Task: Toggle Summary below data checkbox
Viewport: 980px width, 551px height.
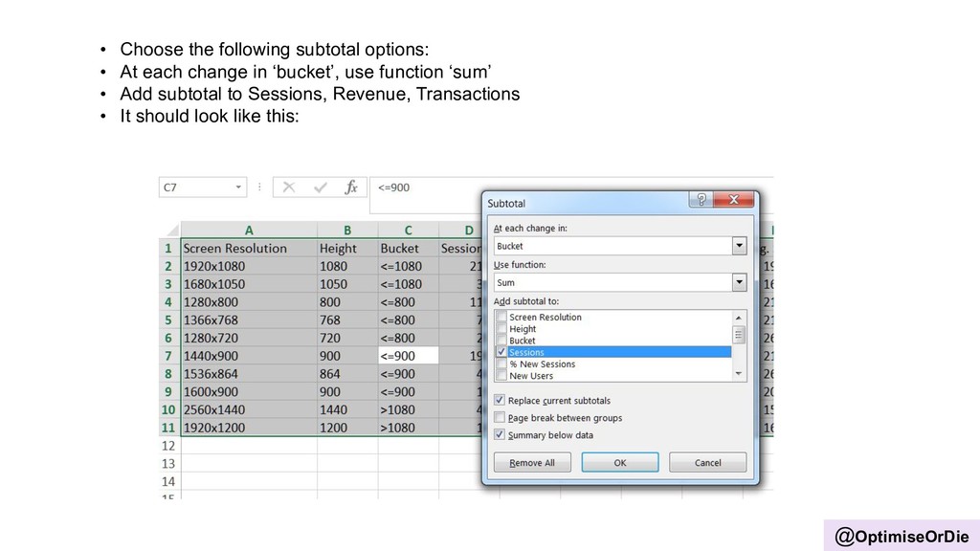Action: [x=500, y=434]
